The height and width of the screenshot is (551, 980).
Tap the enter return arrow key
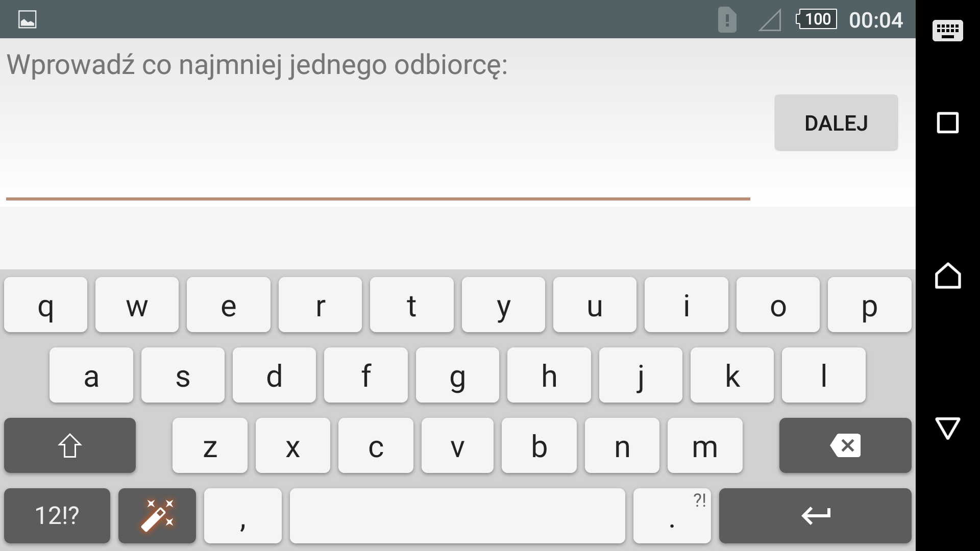pos(815,515)
